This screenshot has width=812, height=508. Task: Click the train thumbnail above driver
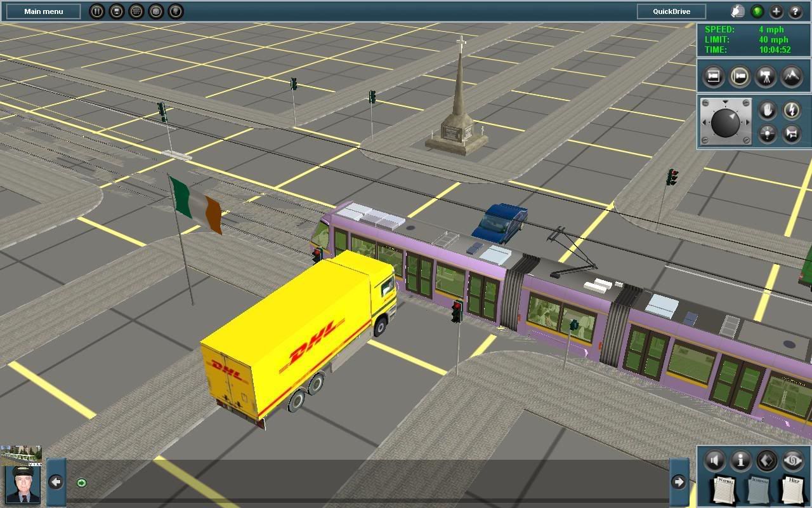(22, 455)
